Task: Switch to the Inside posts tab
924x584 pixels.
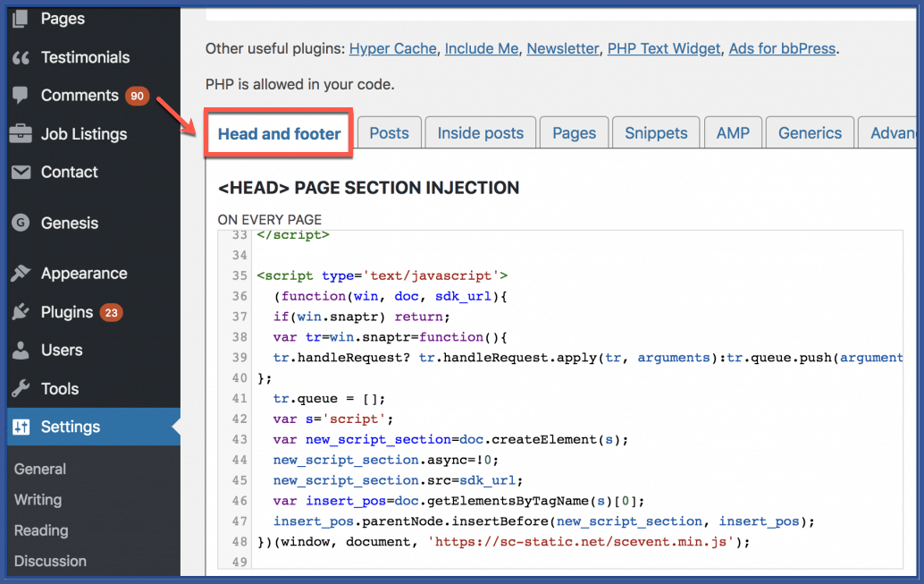Action: [480, 132]
